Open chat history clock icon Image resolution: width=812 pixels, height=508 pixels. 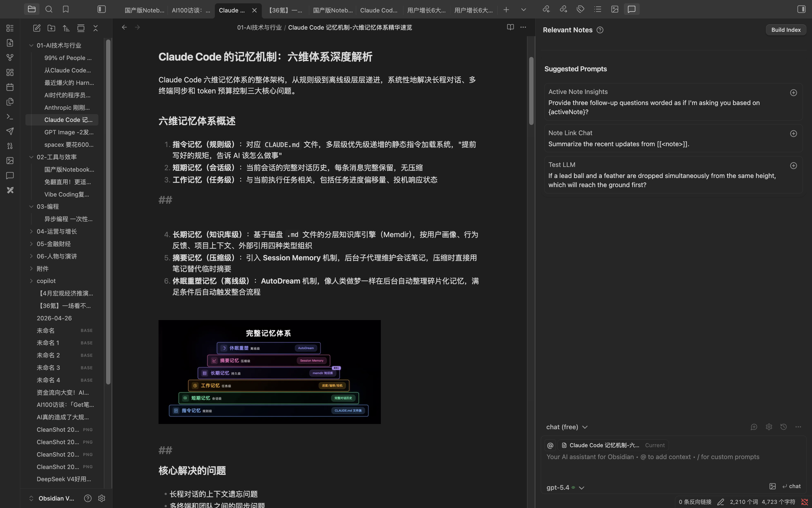pos(784,427)
